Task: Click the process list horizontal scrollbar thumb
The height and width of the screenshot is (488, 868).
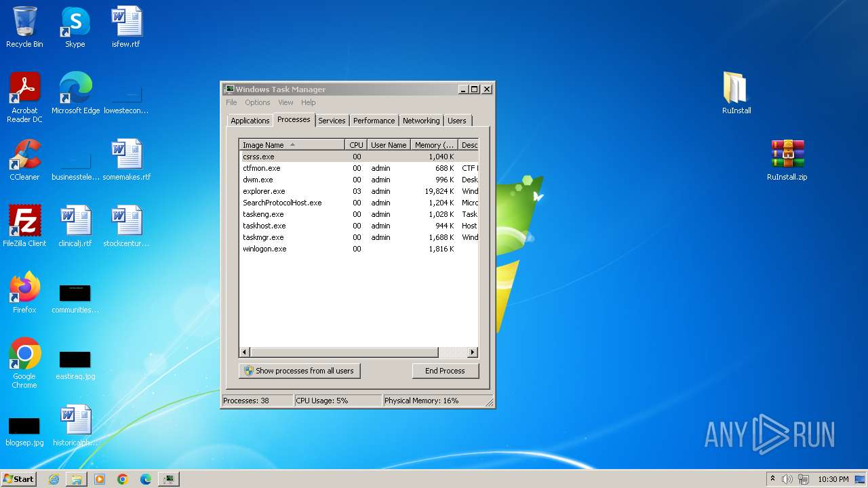Action: pyautogui.click(x=344, y=352)
